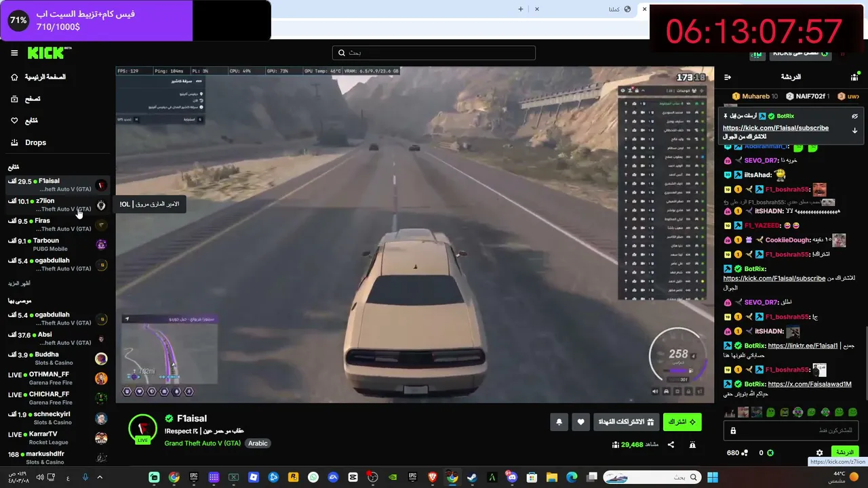Viewport: 868px width, 488px height.
Task: Open the volume tray icon
Action: pos(40,477)
